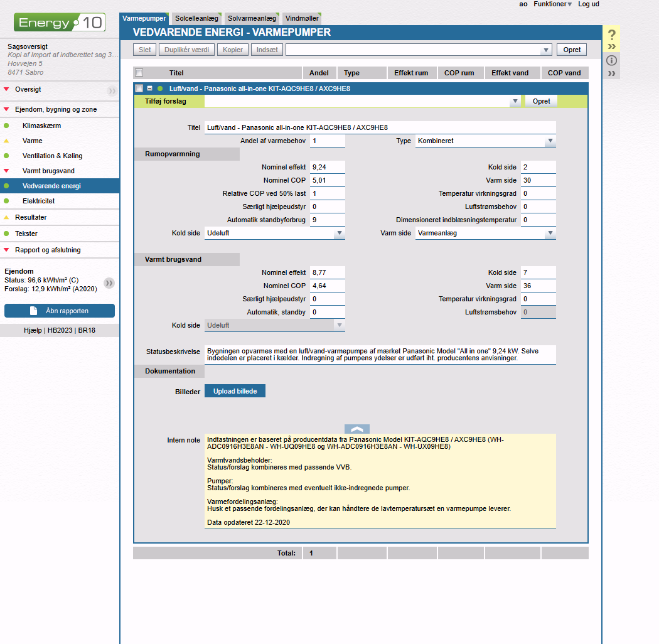This screenshot has height=644, width=659.
Task: Open the Type Kombineret dropdown
Action: tap(550, 141)
